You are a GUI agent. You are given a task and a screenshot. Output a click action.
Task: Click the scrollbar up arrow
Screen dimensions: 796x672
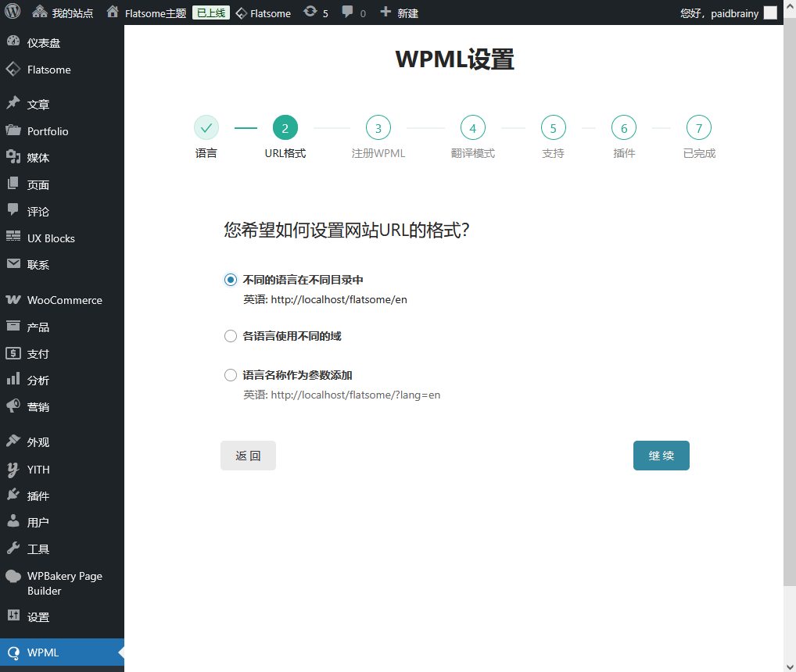coord(790,6)
